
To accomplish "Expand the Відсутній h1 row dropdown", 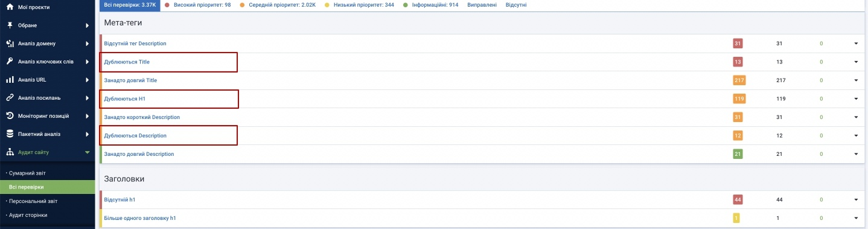I will tap(855, 199).
